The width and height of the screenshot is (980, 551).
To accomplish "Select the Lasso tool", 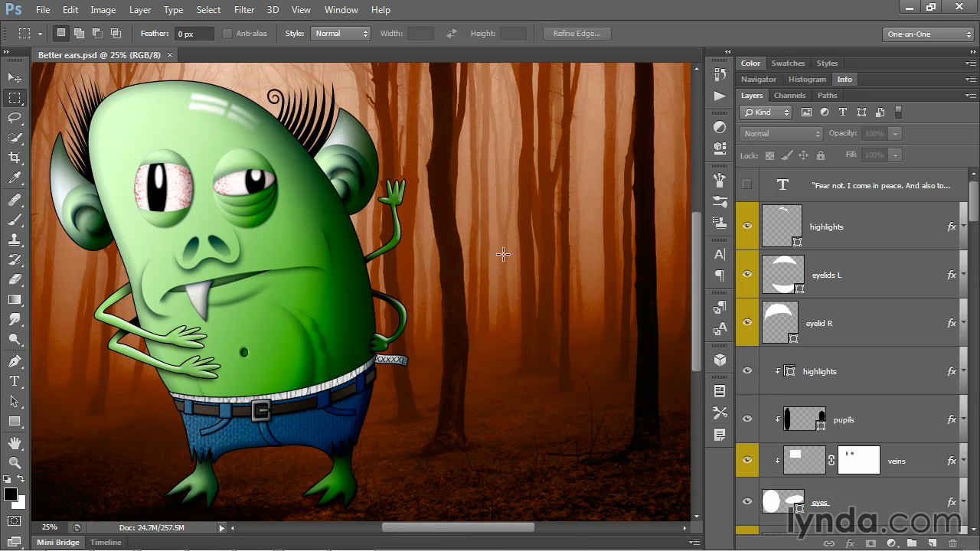I will tap(15, 118).
